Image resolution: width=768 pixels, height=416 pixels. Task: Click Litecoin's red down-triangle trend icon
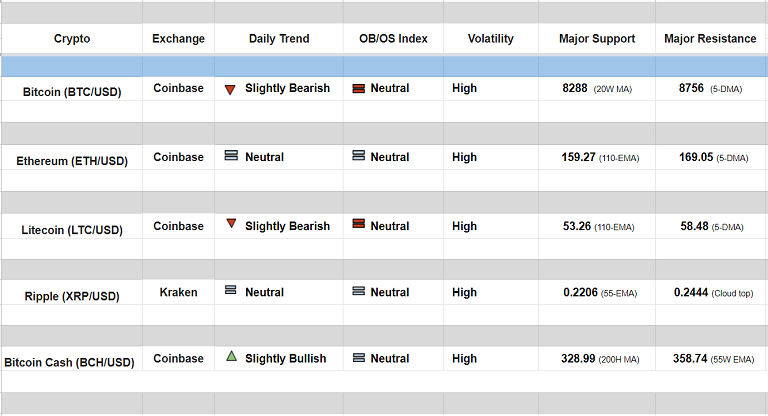tap(231, 224)
